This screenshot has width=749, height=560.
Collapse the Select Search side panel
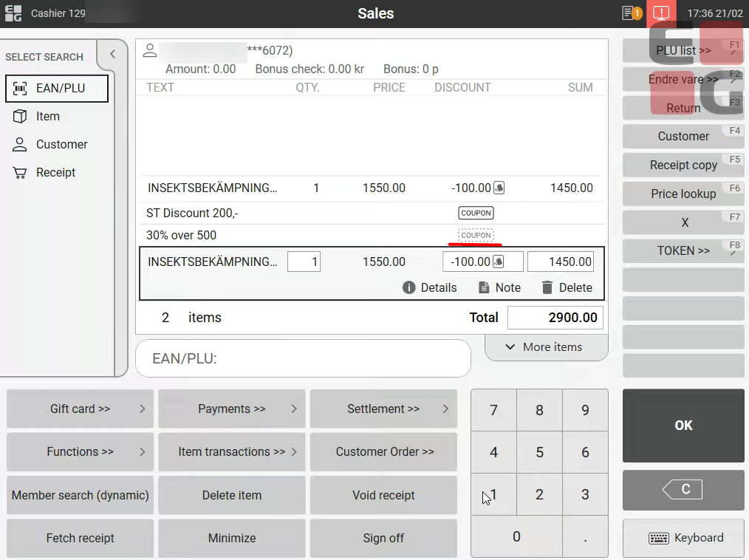(x=113, y=54)
